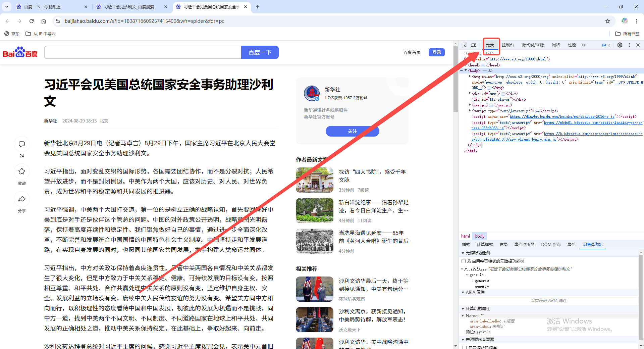View site information icon in address bar
The height and width of the screenshot is (349, 644).
(58, 21)
